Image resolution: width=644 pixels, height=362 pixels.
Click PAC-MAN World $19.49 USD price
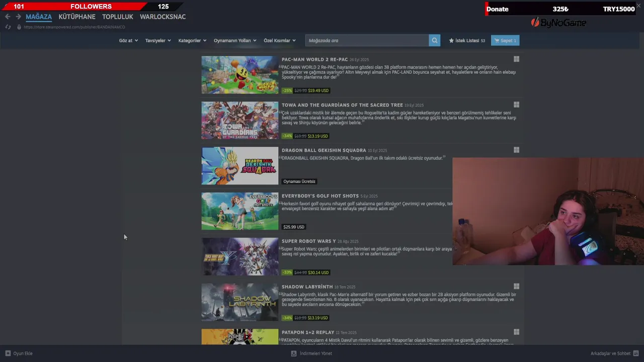point(318,90)
